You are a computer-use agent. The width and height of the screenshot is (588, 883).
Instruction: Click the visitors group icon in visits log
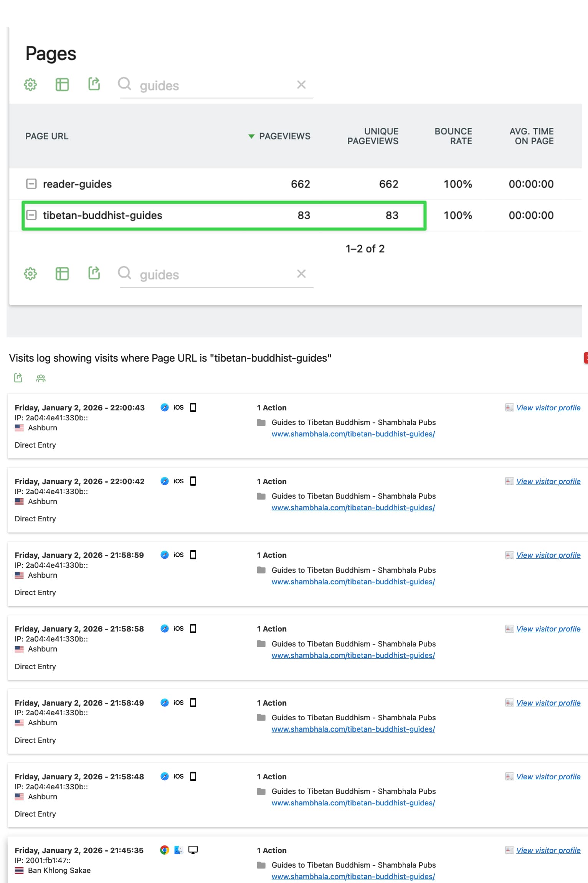pyautogui.click(x=41, y=379)
